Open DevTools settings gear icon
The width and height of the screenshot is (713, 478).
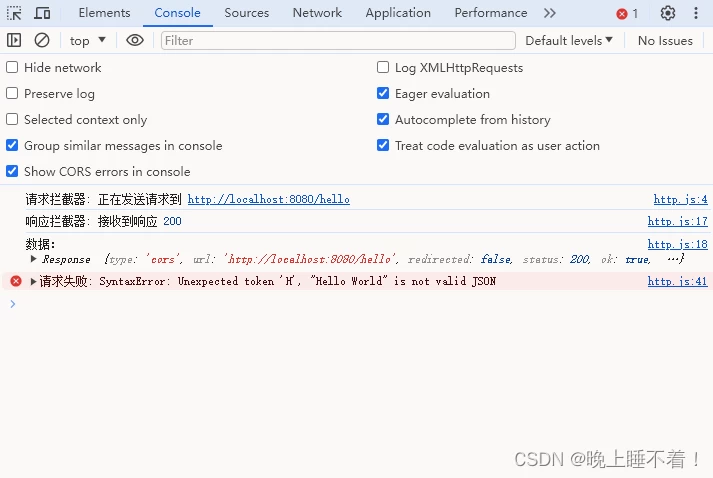667,13
